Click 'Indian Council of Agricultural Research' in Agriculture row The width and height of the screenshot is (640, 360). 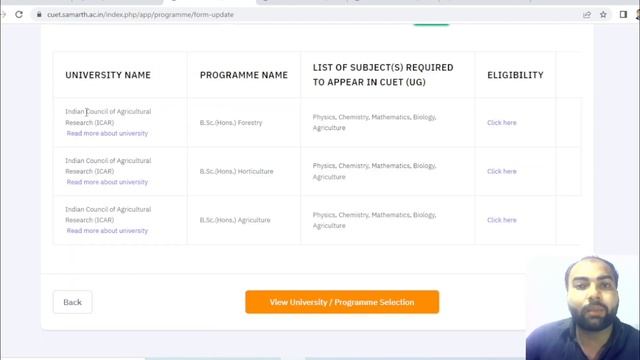coord(108,214)
